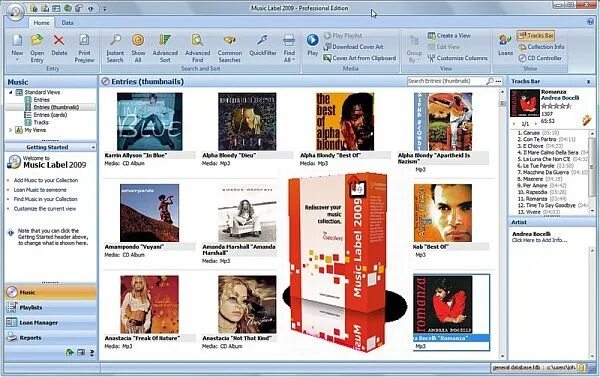Switch to the Data ribbon tab
This screenshot has height=377, width=600.
coord(67,23)
